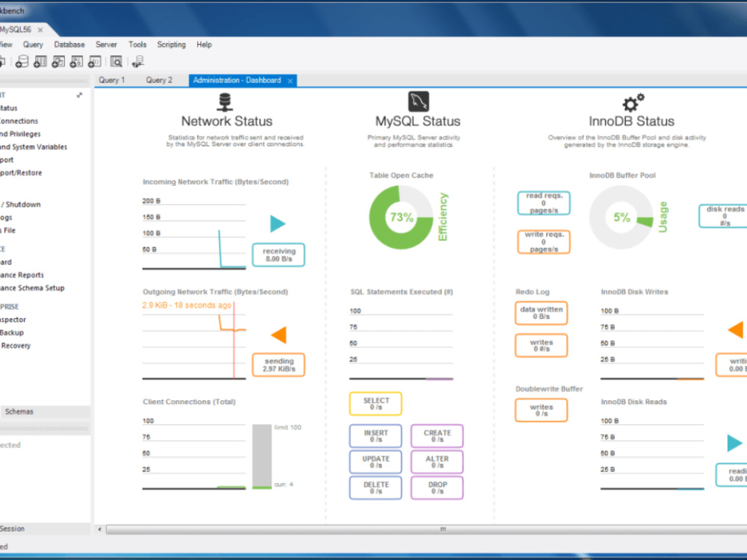747x560 pixels.
Task: Click the scrollbar left arrow
Action: (x=99, y=529)
